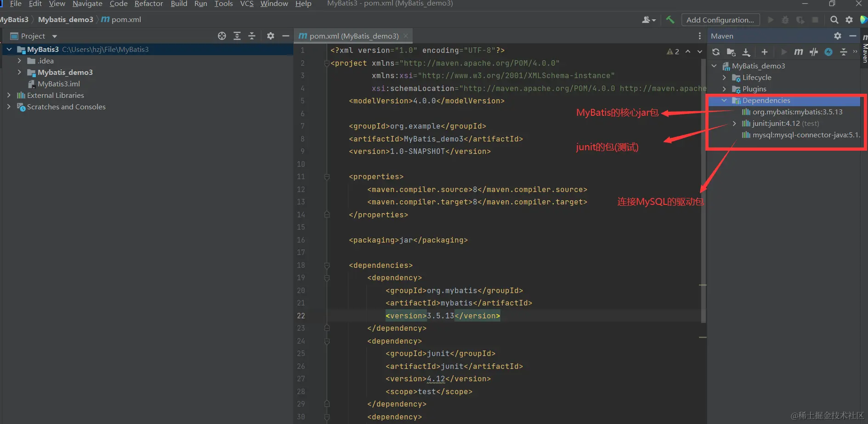Open the Build menu
This screenshot has height=424, width=868.
tap(179, 4)
